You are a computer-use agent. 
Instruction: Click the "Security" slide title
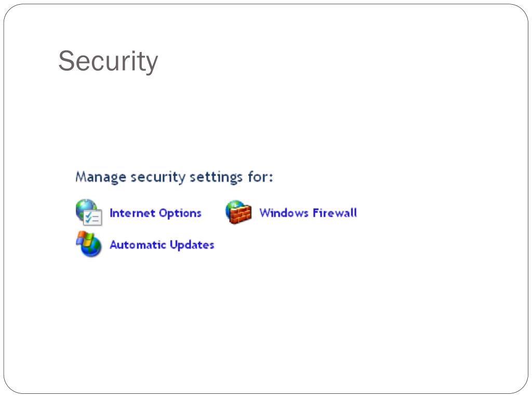click(x=108, y=61)
